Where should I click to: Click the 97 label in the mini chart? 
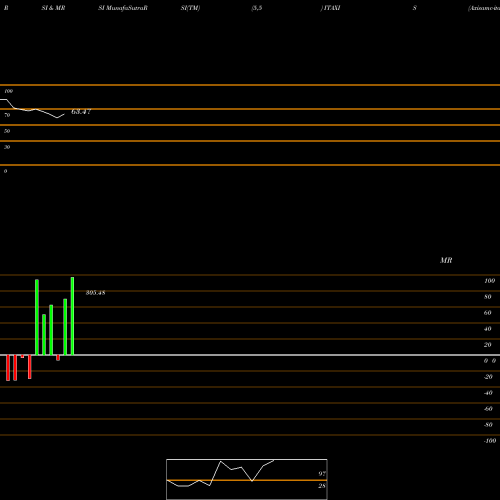point(322,474)
